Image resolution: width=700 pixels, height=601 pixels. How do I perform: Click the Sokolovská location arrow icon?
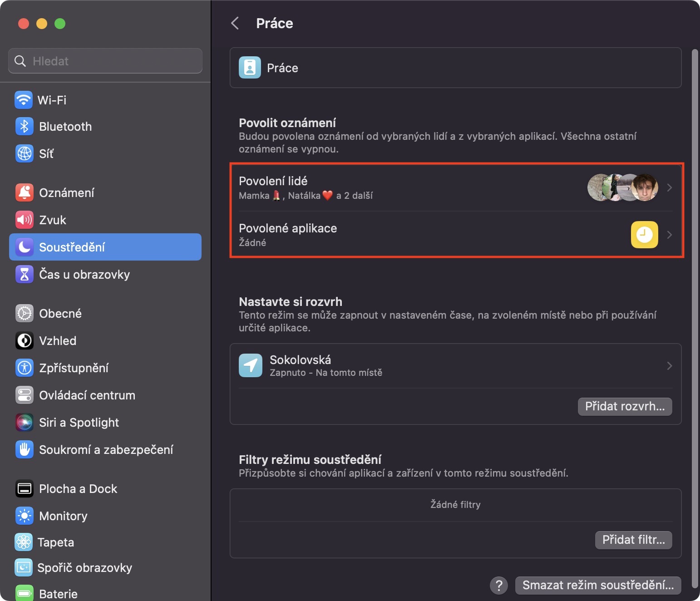(x=251, y=365)
